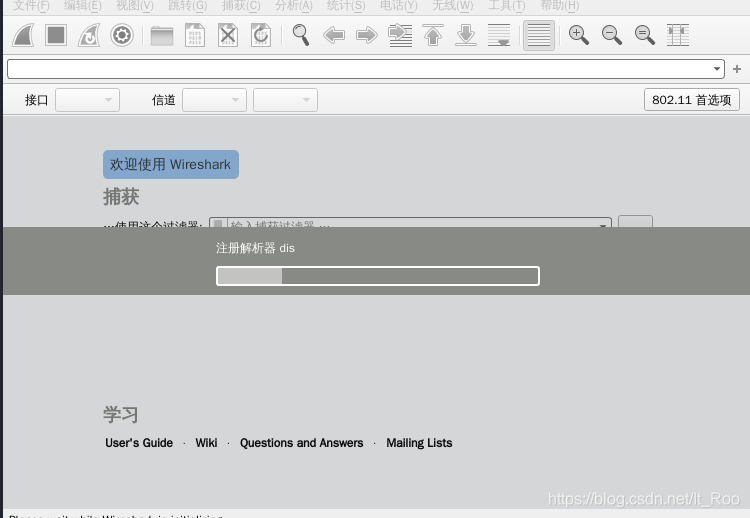Open 接口 interface dropdown

coord(88,100)
